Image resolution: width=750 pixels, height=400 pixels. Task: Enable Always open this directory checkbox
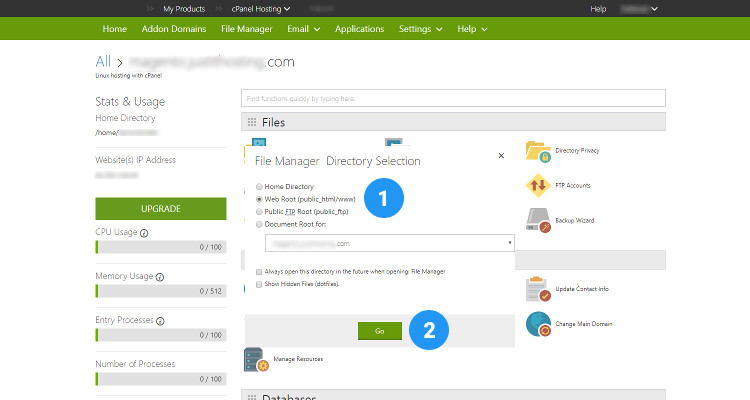[259, 272]
